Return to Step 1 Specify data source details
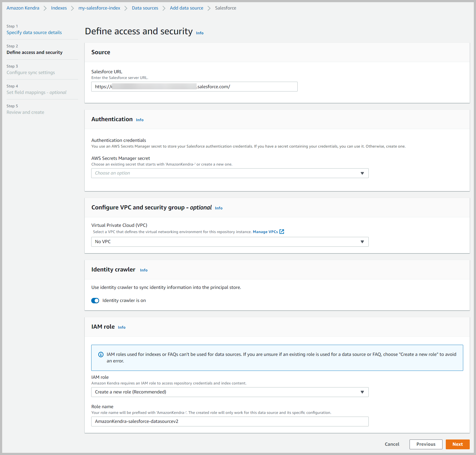 point(34,32)
